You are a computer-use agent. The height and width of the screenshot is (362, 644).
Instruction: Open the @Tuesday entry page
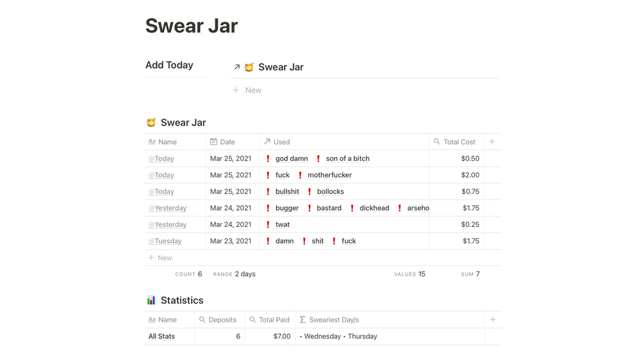(x=165, y=241)
